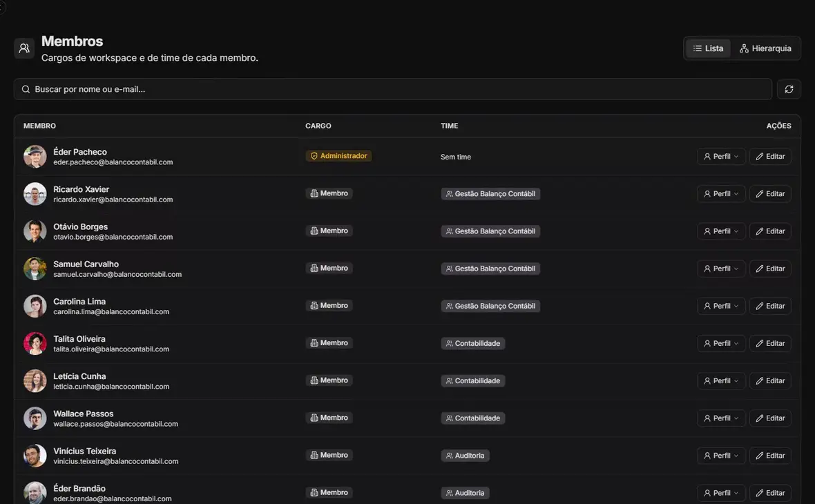Viewport: 815px width, 504px height.
Task: Open Perfil dropdown for Vinícius Teixeira
Action: [721, 456]
